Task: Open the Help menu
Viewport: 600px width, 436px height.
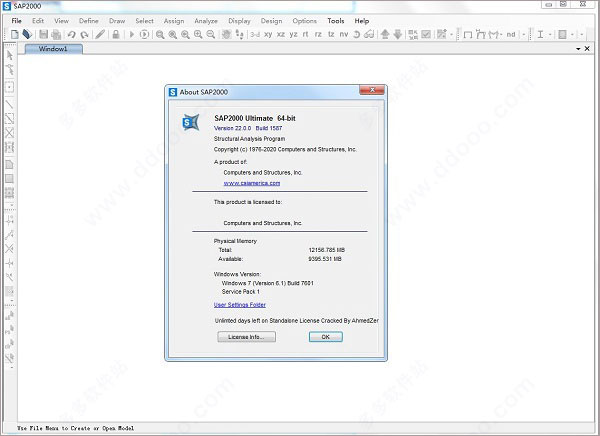Action: pos(362,21)
